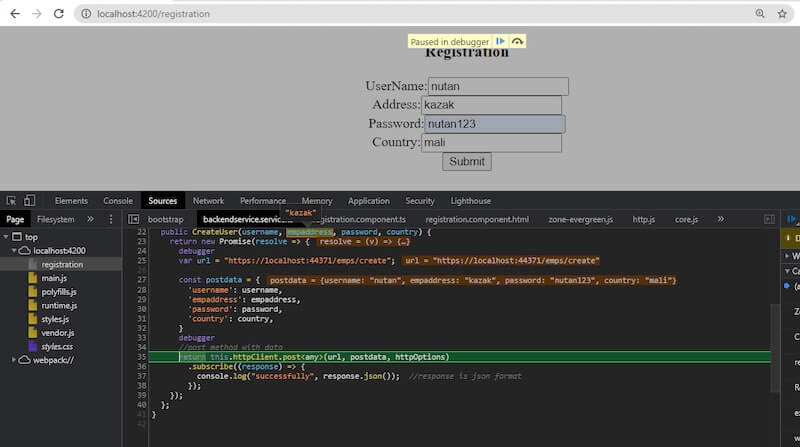
Task: Expand the webpack:// tree node
Action: coord(14,360)
